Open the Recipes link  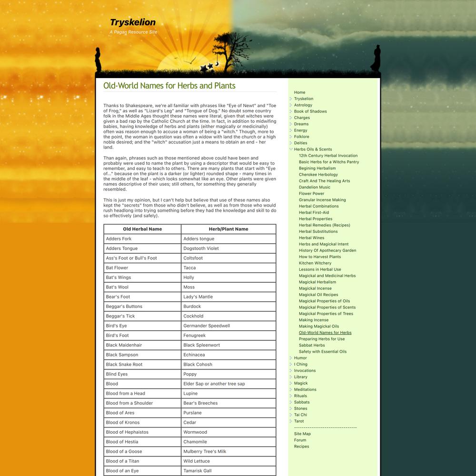click(x=301, y=446)
